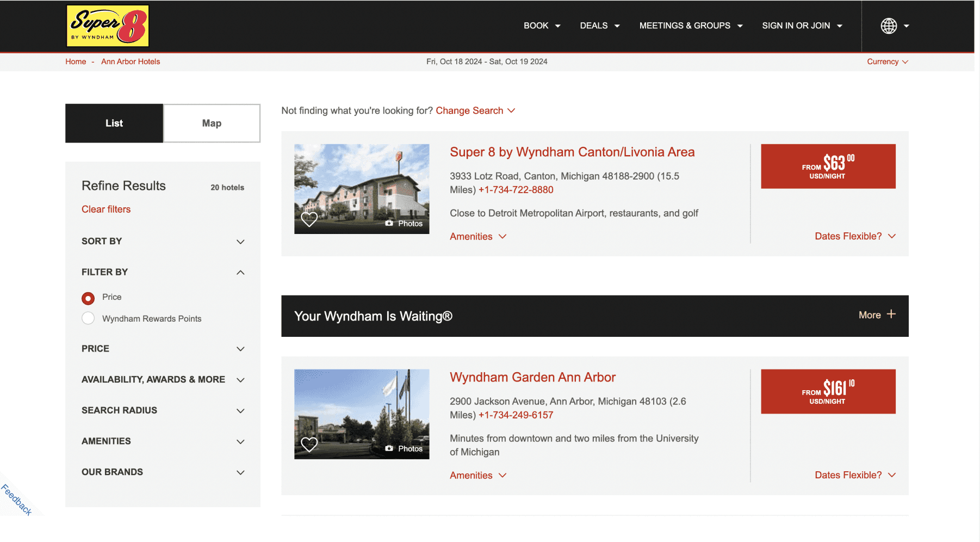
Task: Click Clear filters link
Action: point(106,209)
